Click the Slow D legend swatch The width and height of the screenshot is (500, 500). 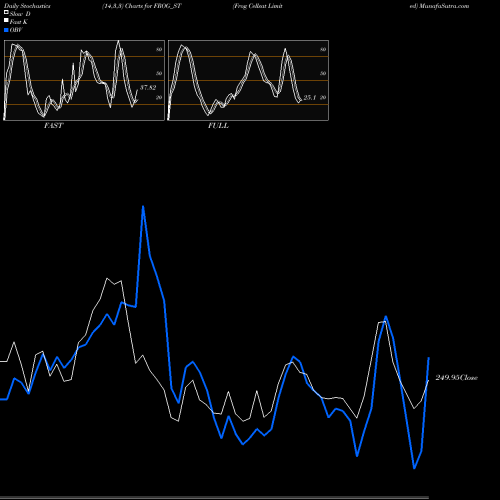(x=6, y=12)
